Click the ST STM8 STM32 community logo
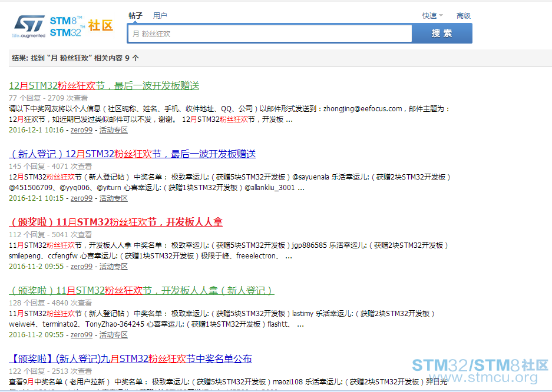Image resolution: width=552 pixels, height=392 pixels. [x=62, y=26]
